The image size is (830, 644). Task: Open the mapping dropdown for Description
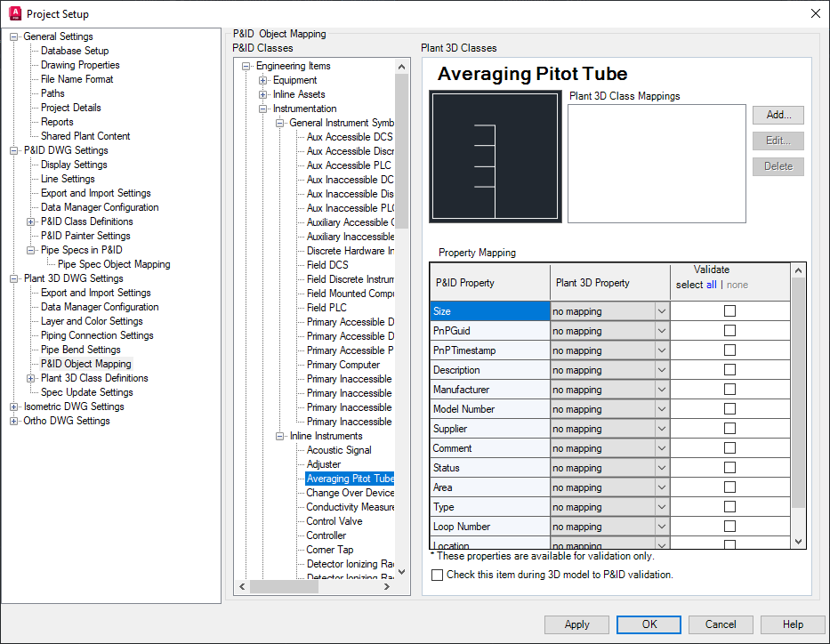click(663, 370)
